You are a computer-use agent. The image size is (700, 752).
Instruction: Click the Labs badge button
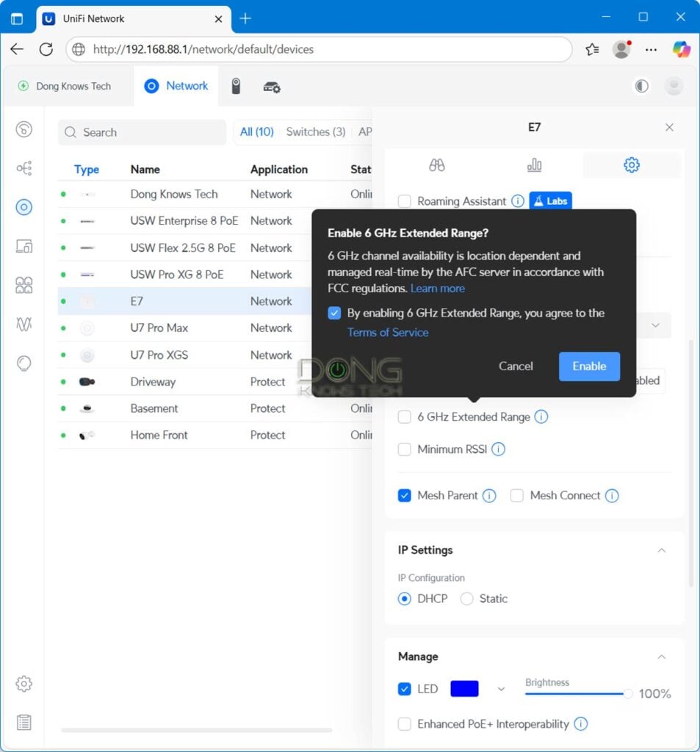[x=550, y=201]
